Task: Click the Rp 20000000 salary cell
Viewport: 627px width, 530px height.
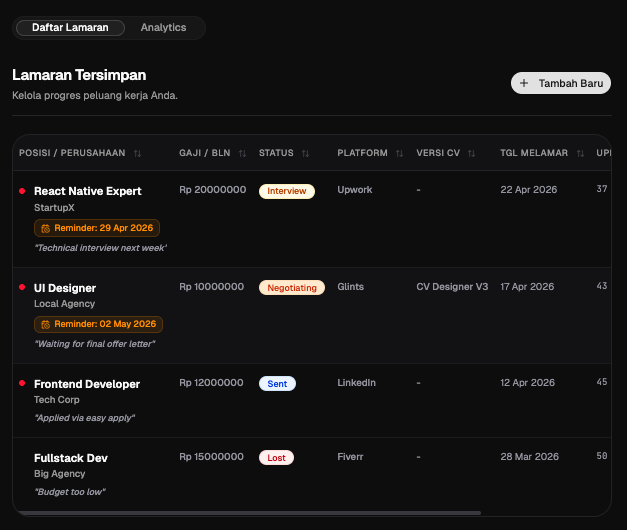Action: (212, 190)
